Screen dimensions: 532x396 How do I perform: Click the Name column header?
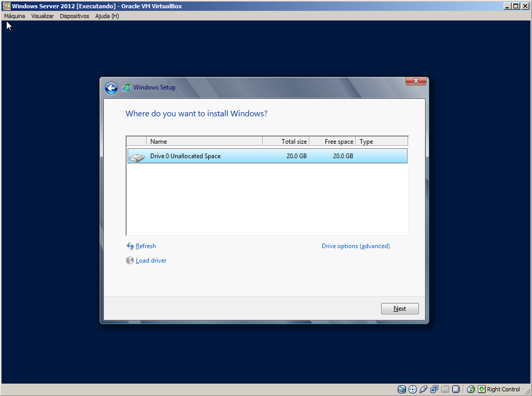[x=205, y=141]
